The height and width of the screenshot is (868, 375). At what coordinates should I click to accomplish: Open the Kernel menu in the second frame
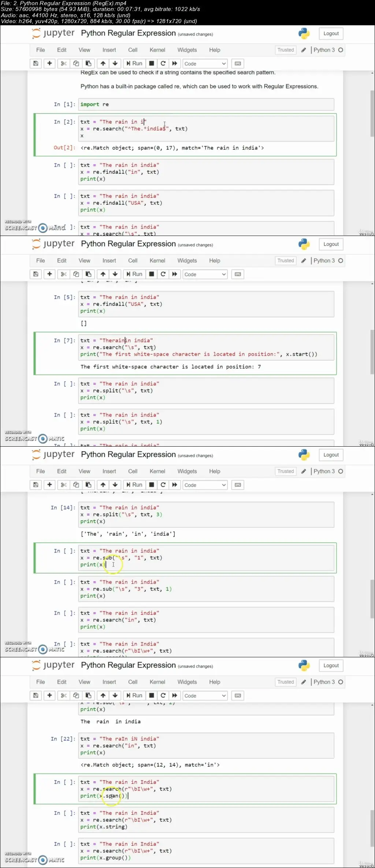(x=157, y=261)
